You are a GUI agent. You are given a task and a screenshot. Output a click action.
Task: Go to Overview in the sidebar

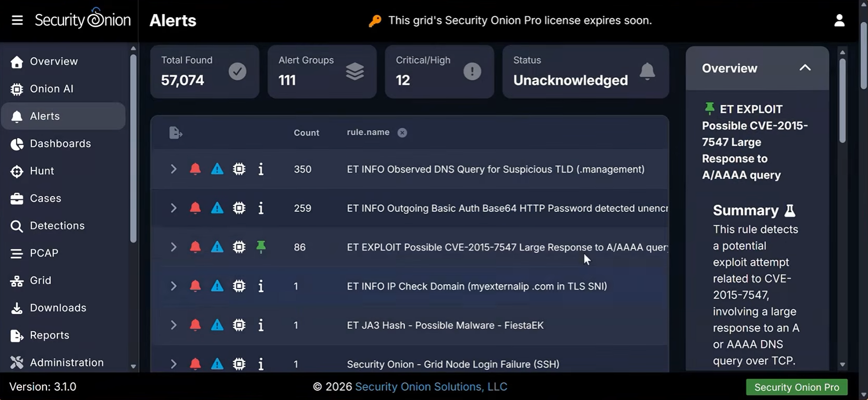coord(63,62)
